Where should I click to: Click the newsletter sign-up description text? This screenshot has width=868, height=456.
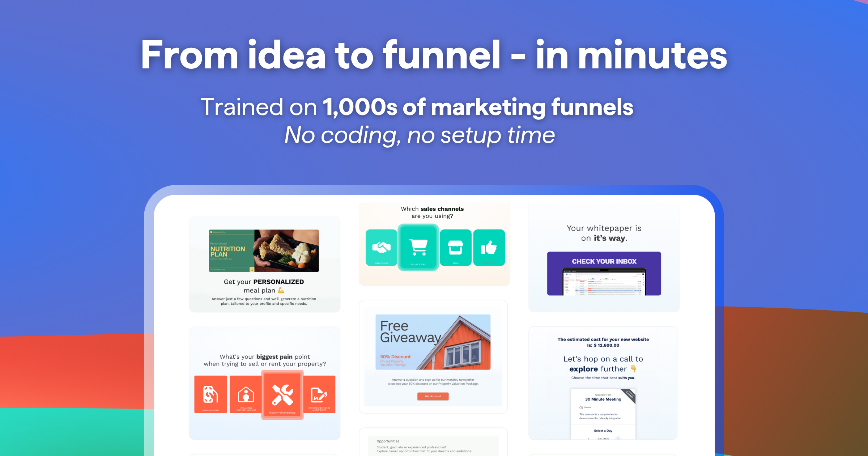(433, 382)
